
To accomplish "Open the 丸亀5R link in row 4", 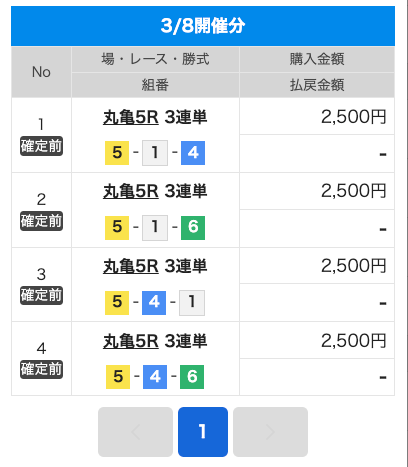I will click(131, 341).
